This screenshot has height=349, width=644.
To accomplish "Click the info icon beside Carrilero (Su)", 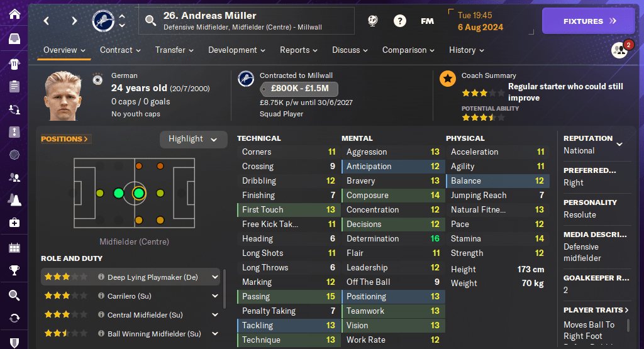I will point(101,296).
